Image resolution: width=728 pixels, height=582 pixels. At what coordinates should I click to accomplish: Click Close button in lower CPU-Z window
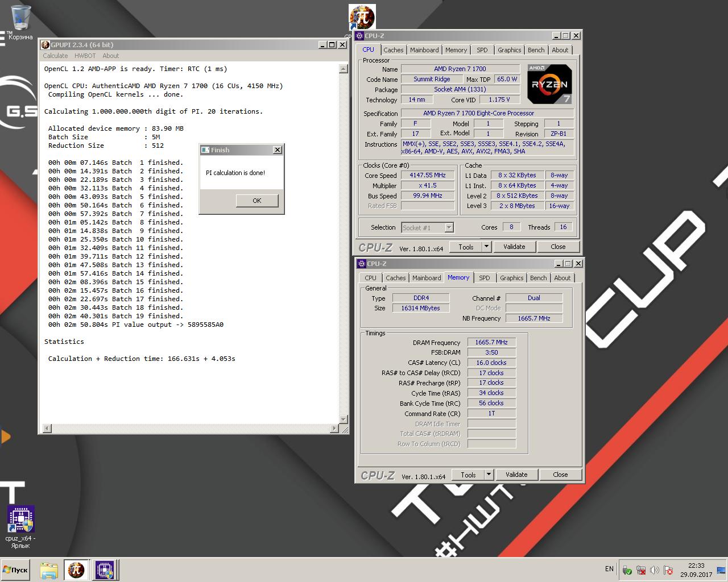coord(560,475)
